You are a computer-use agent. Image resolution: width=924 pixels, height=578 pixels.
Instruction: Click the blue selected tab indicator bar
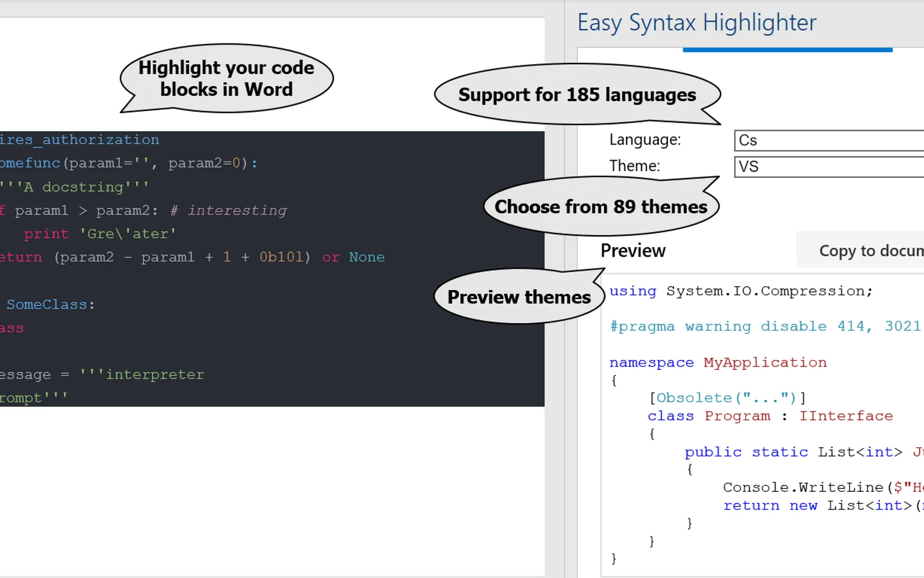[788, 50]
